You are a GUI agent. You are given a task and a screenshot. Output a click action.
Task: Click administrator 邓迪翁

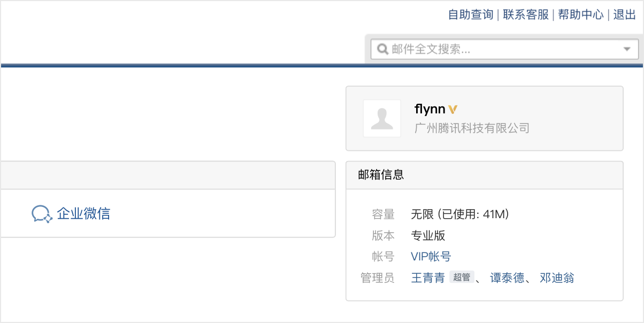(x=556, y=278)
